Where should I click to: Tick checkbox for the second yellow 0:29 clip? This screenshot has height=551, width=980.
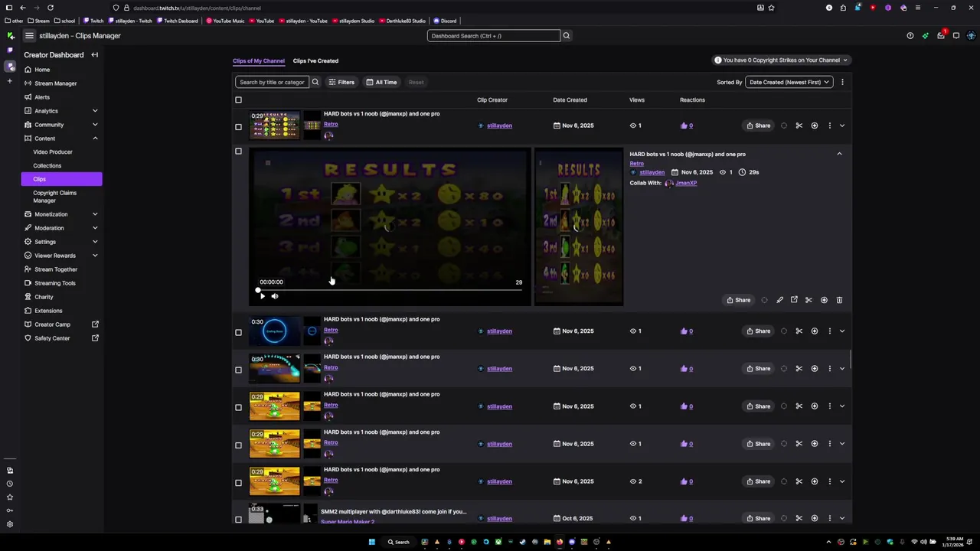pyautogui.click(x=238, y=445)
